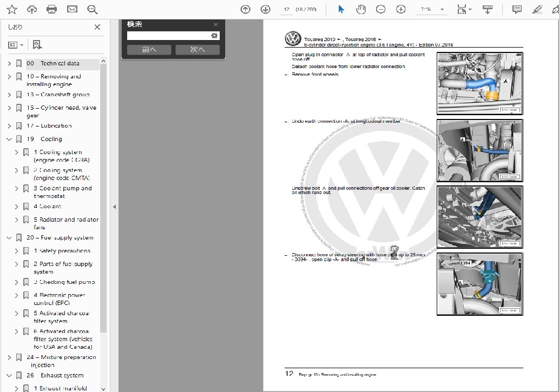Open 1 Safety precautions bookmark
Image resolution: width=559 pixels, height=392 pixels.
(62, 251)
